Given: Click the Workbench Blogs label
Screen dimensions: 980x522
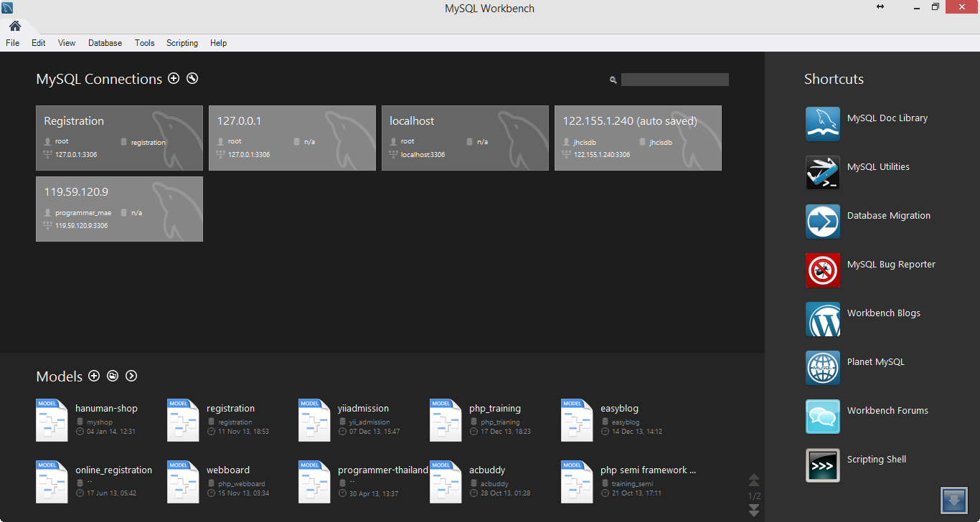Looking at the screenshot, I should (884, 313).
